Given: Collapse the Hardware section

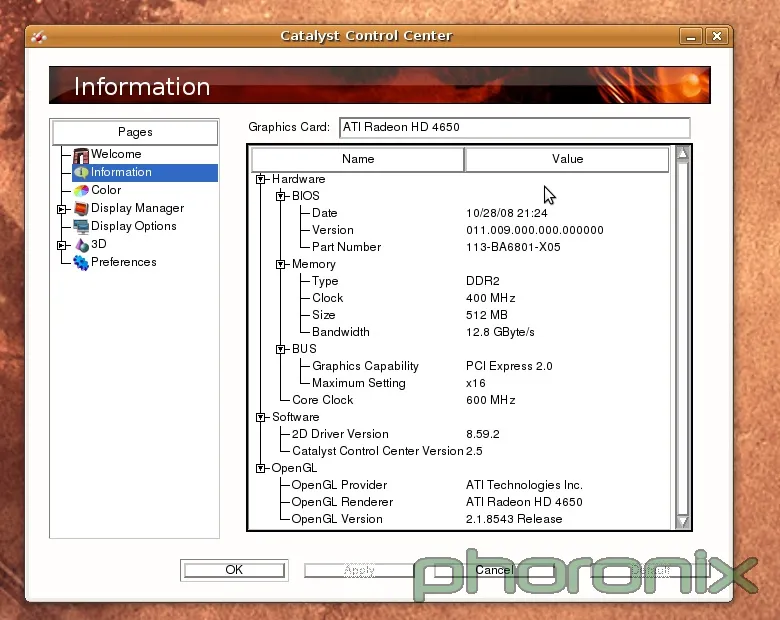Looking at the screenshot, I should pos(261,180).
